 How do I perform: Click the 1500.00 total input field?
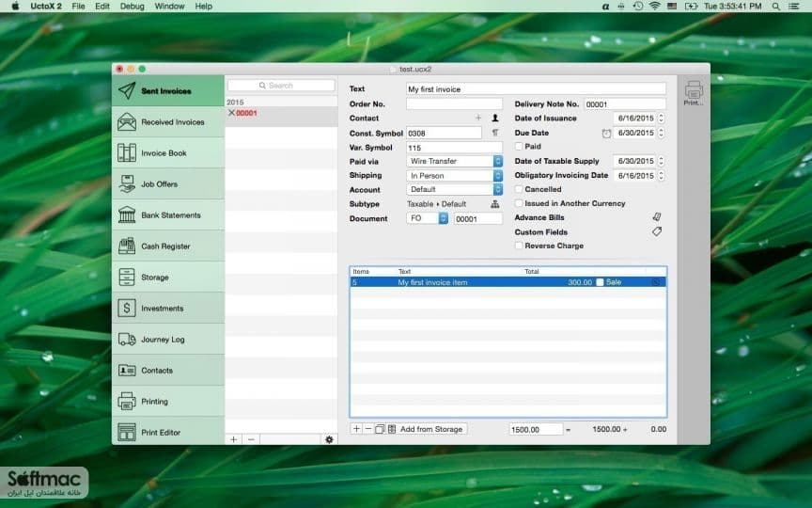tap(536, 429)
